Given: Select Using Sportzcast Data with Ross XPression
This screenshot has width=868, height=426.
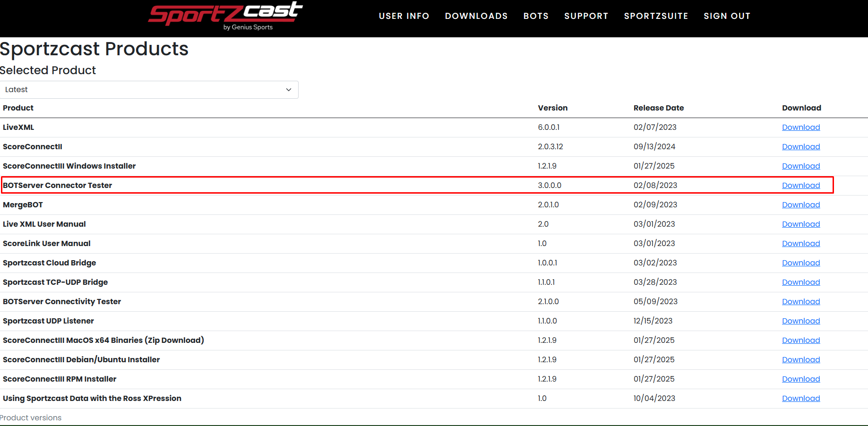Looking at the screenshot, I should pyautogui.click(x=92, y=398).
